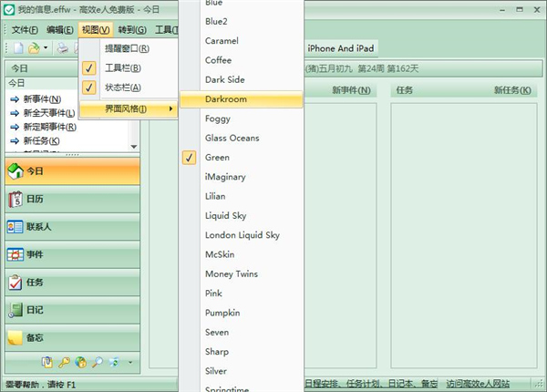Choose the Darkroom skin from the list
This screenshot has width=547, height=392.
coord(225,99)
